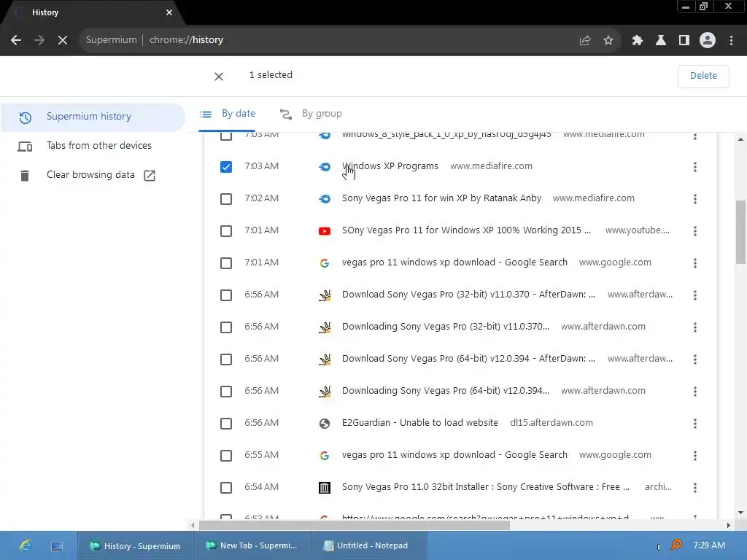Click the YouTube favicon in the history list
This screenshot has height=560, width=747.
[x=325, y=231]
